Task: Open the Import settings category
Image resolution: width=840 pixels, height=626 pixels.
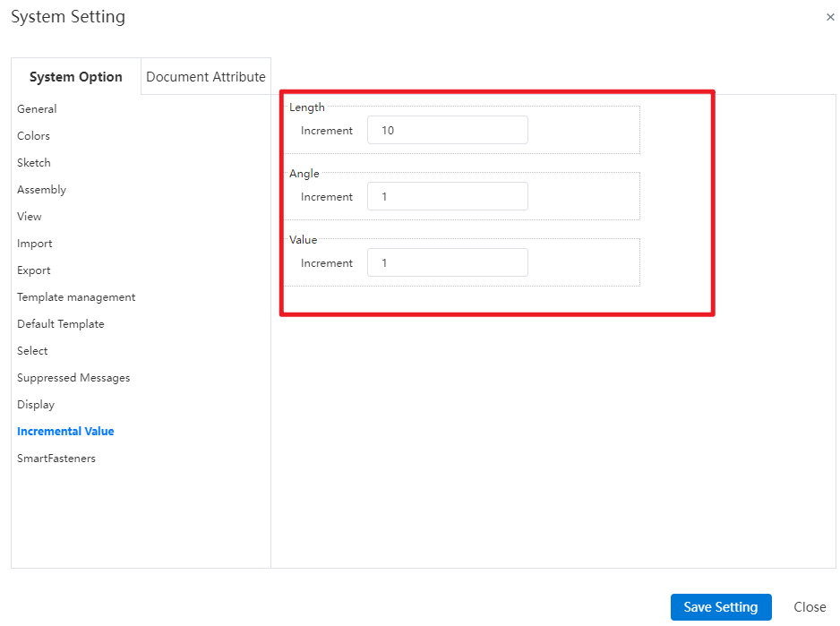Action: click(x=35, y=244)
